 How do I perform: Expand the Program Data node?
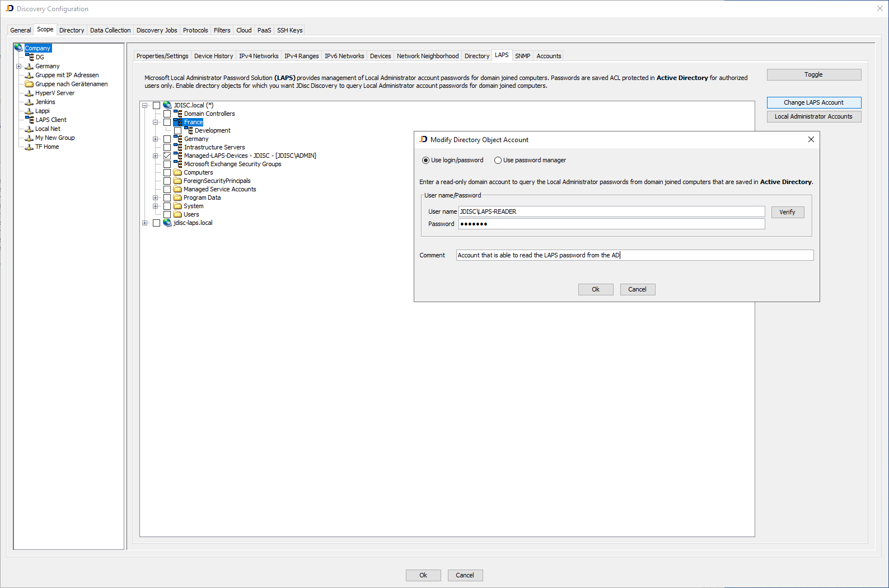[x=156, y=197]
